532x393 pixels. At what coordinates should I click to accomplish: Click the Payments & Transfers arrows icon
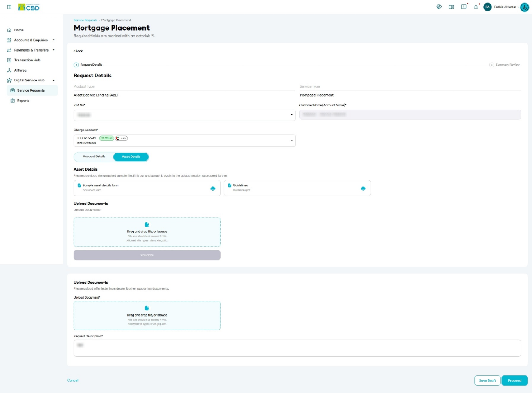click(9, 50)
